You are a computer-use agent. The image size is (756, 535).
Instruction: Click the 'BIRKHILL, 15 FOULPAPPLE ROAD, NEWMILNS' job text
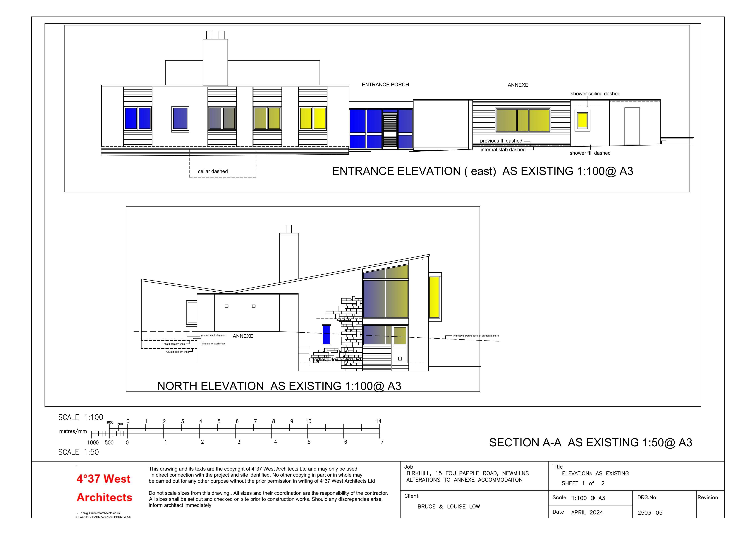click(468, 473)
